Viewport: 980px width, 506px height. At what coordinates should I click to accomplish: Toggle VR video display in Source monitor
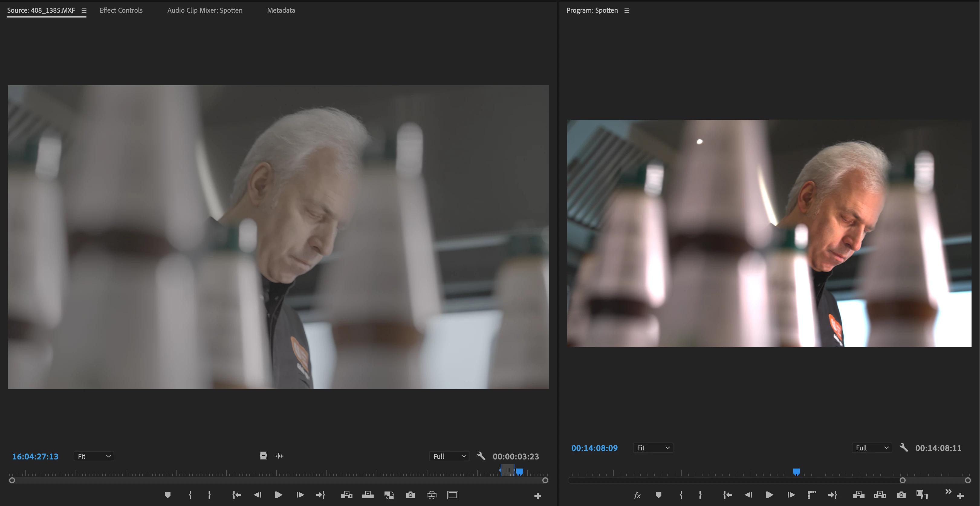click(431, 495)
